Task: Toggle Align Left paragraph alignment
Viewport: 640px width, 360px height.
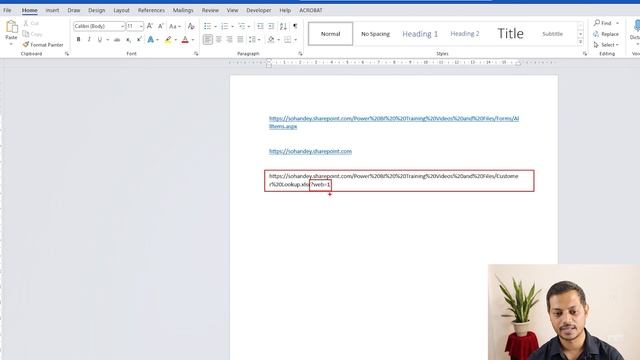Action: (x=208, y=40)
